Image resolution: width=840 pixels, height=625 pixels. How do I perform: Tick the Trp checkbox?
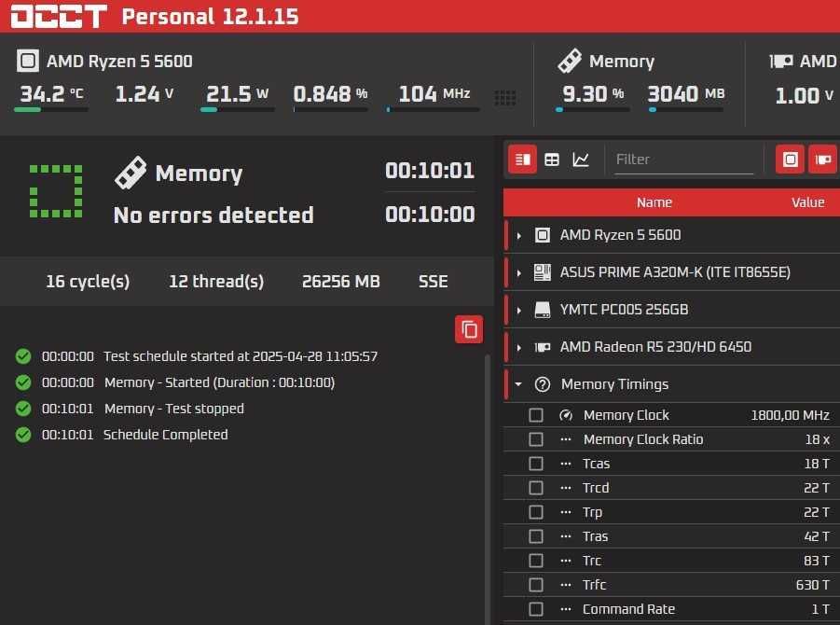pos(536,512)
